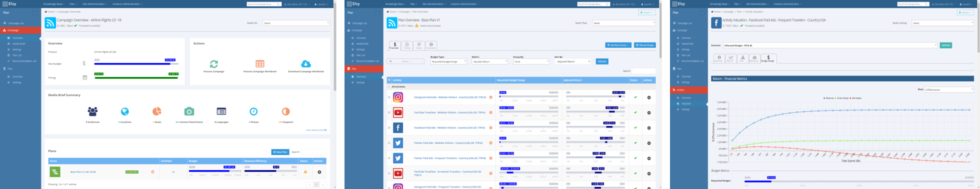The width and height of the screenshot is (980, 189).
Task: Click Max Budget slider bar in Overview
Action: coord(136,63)
